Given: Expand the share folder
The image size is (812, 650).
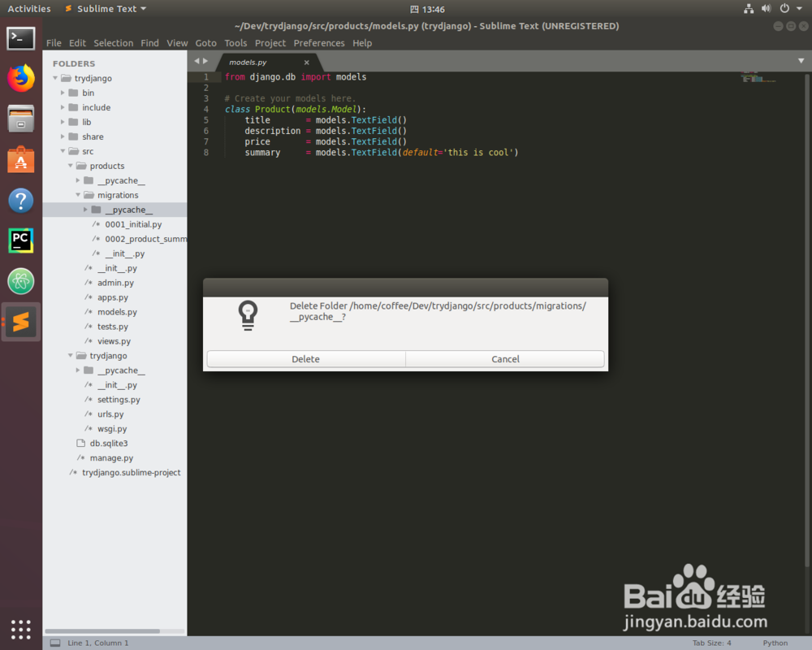Looking at the screenshot, I should point(63,136).
